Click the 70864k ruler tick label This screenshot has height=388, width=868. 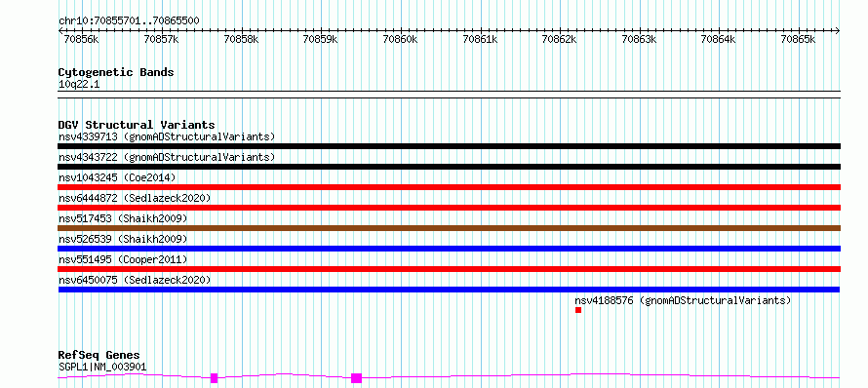[x=719, y=39]
